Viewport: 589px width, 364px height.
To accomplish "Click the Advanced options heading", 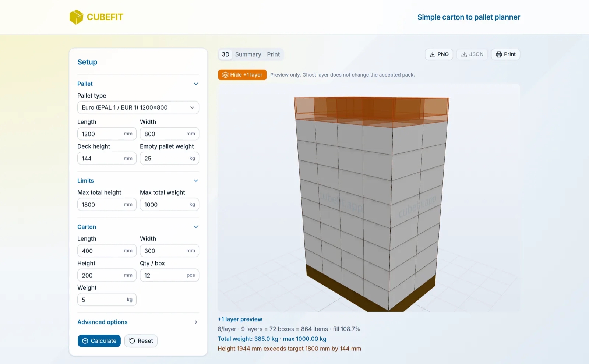I will pyautogui.click(x=102, y=322).
